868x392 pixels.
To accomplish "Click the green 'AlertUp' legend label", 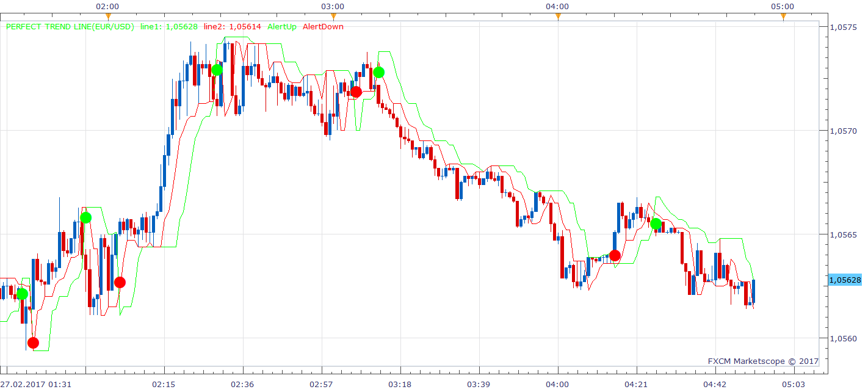I will [x=282, y=27].
